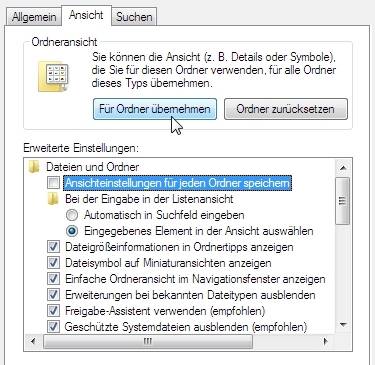Screen dimensions: 375x365
Task: Switch to the Allgemein tab
Action: pyautogui.click(x=34, y=17)
